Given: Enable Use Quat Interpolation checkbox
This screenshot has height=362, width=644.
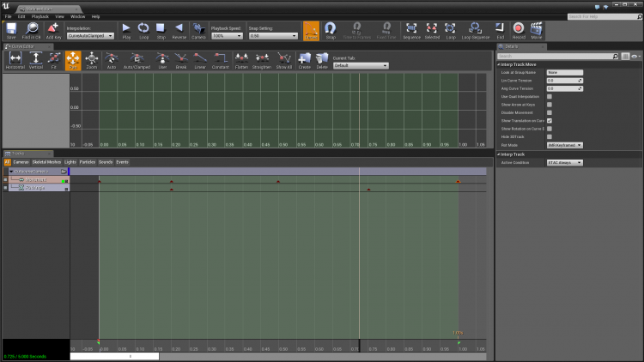Looking at the screenshot, I should 550,96.
